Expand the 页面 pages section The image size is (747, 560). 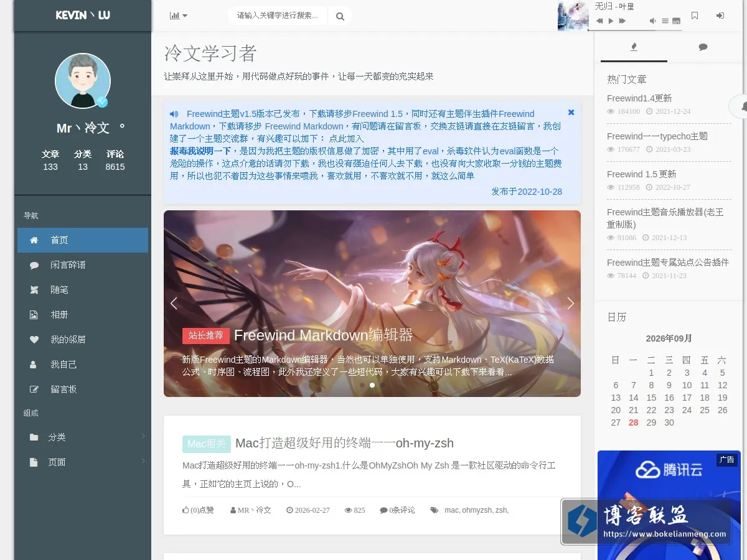click(x=83, y=462)
